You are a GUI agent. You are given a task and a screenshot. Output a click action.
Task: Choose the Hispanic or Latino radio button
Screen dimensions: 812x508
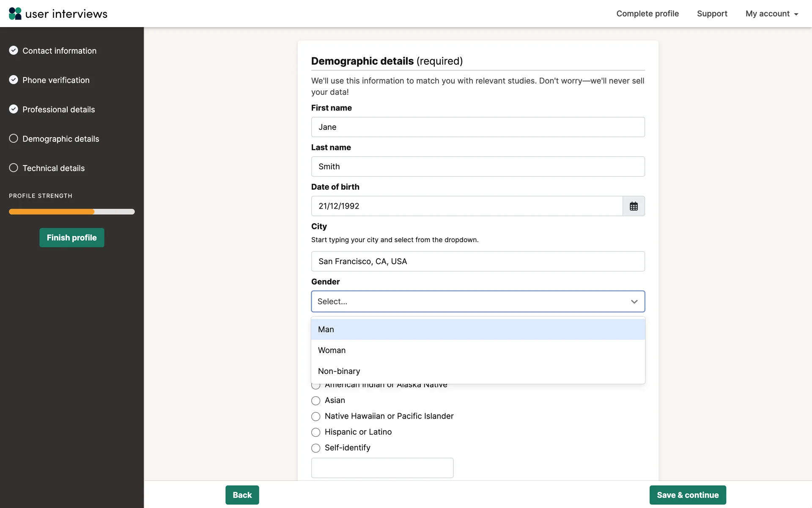click(315, 432)
